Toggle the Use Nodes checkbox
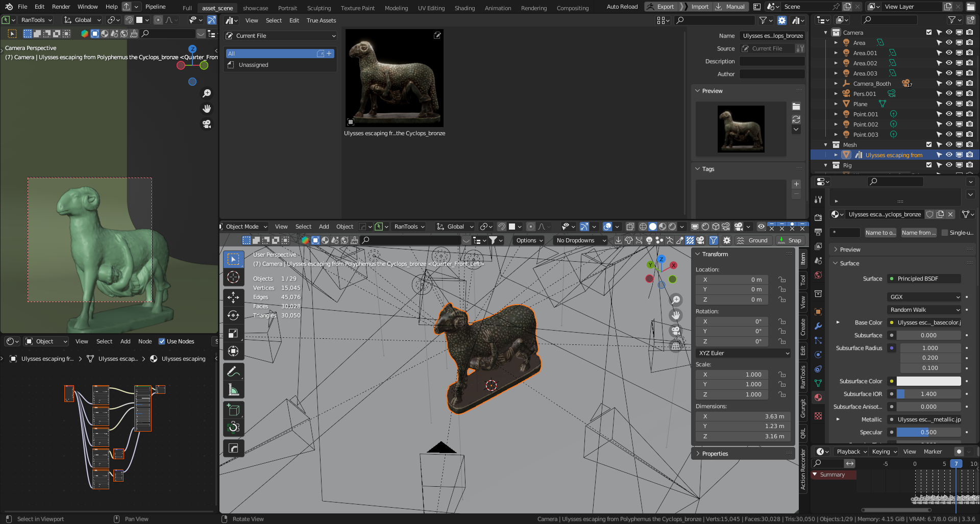Viewport: 980px width, 524px height. (162, 341)
